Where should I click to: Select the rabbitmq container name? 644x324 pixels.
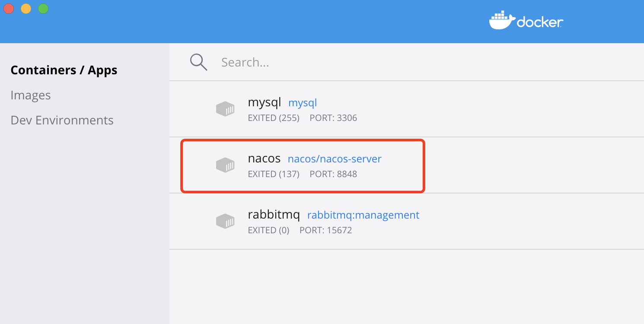pyautogui.click(x=274, y=215)
